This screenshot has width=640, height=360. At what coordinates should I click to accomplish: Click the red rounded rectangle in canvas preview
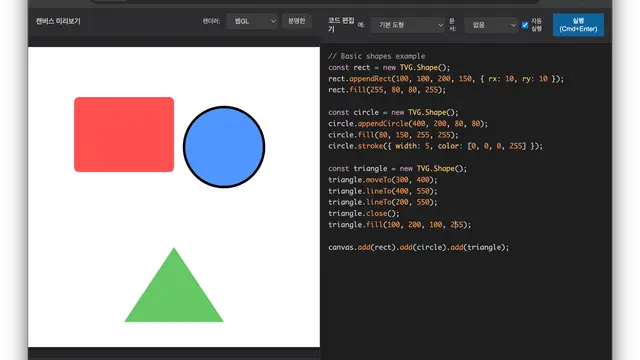(124, 134)
